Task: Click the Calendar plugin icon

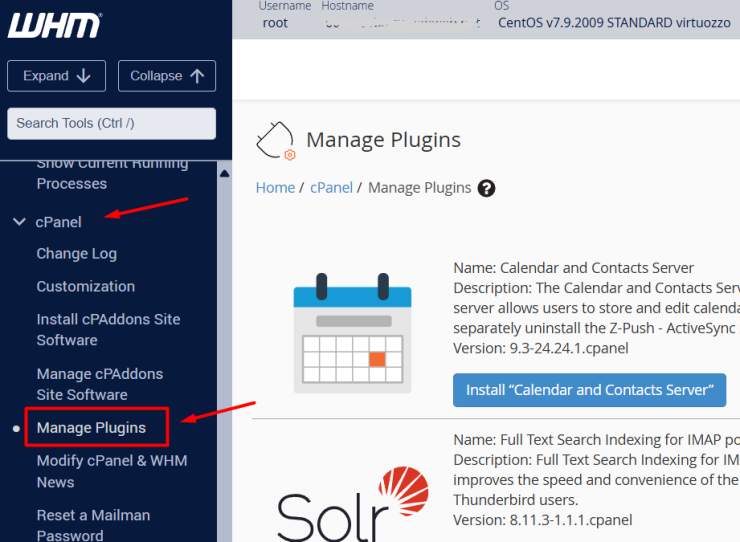Action: pos(352,333)
